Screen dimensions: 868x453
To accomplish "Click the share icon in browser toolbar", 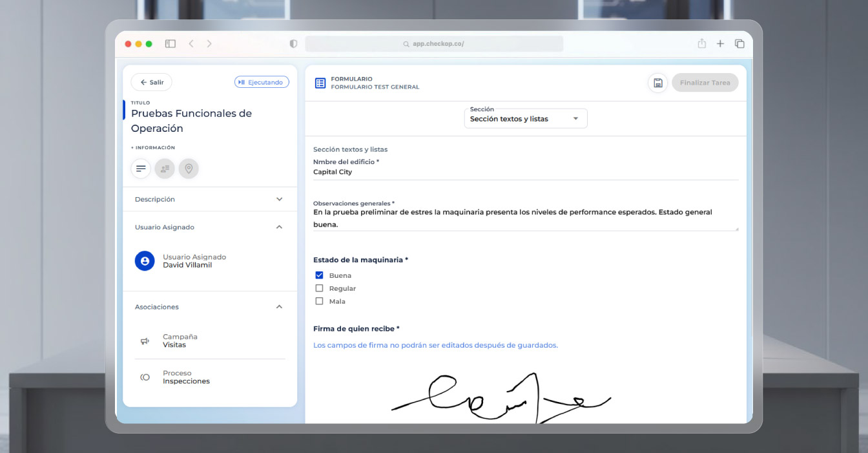I will pos(701,44).
